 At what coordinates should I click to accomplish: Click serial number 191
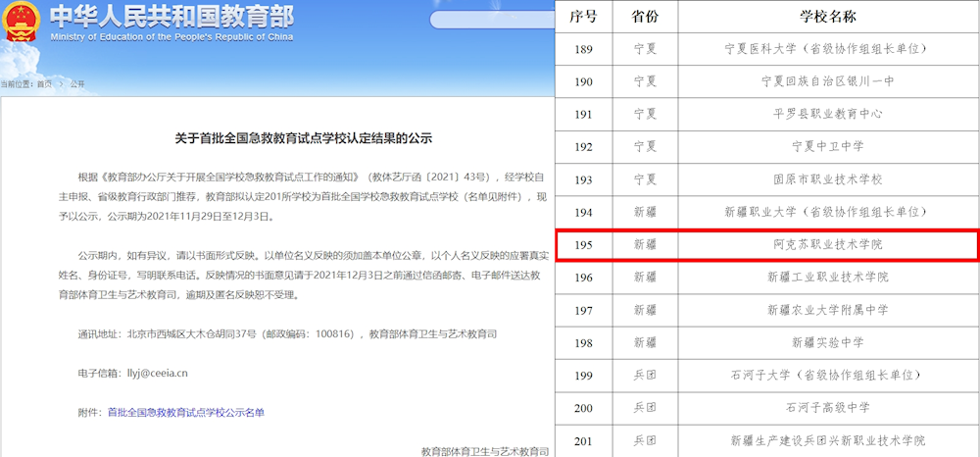point(582,114)
